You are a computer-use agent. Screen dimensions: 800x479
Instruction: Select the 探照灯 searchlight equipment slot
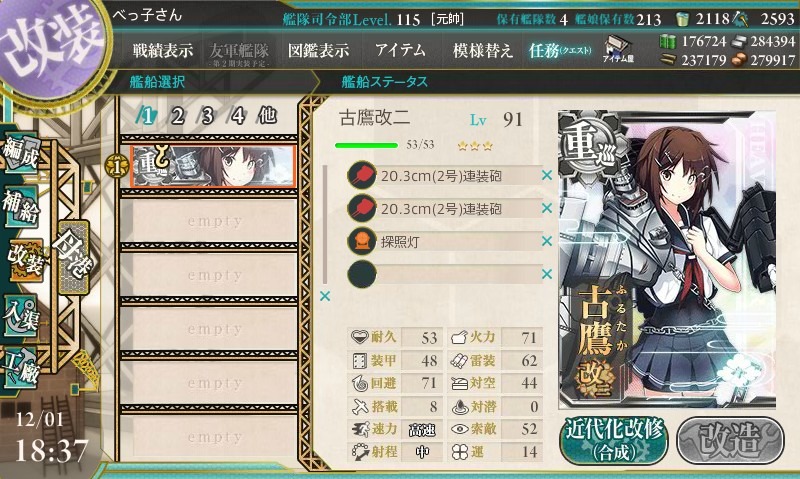444,241
